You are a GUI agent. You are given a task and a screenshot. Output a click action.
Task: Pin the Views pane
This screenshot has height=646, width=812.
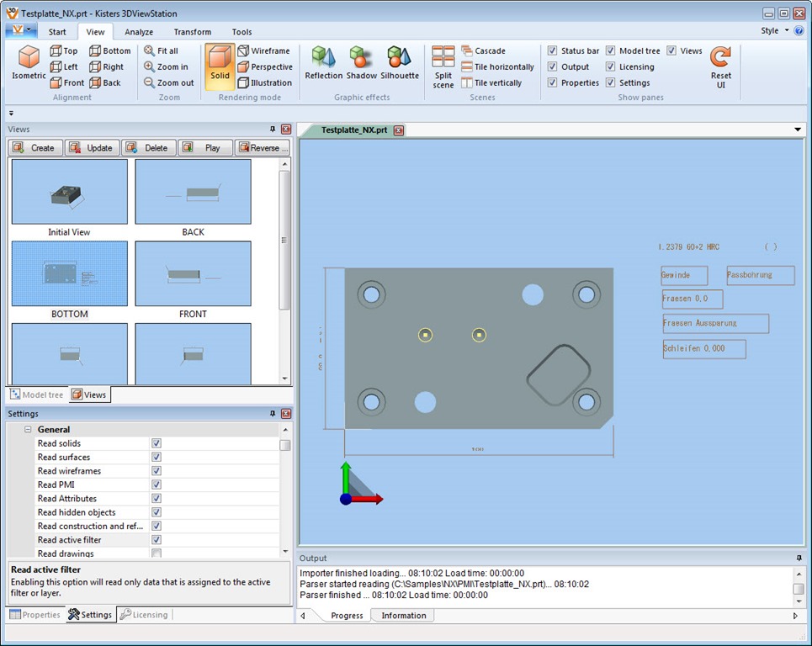tap(273, 129)
